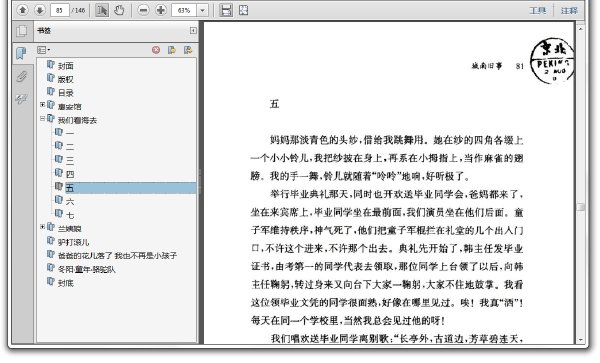Open the attachments paperclip panel

tap(21, 77)
